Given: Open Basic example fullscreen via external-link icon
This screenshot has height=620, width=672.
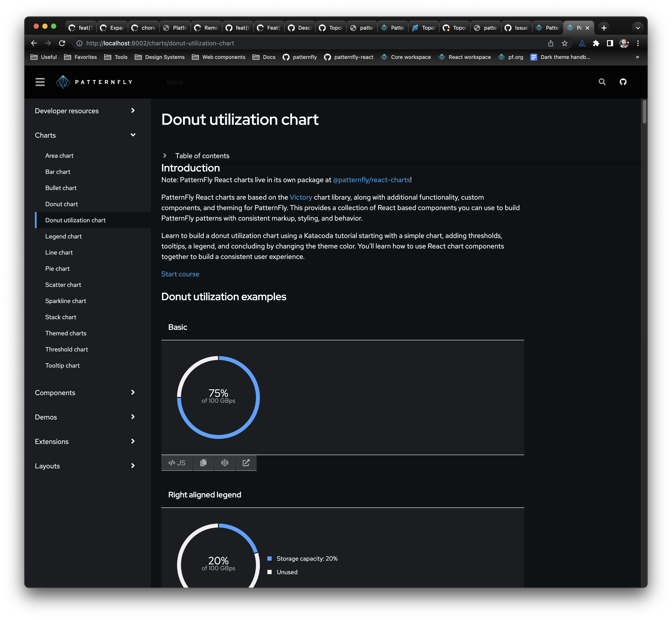Looking at the screenshot, I should pyautogui.click(x=246, y=463).
